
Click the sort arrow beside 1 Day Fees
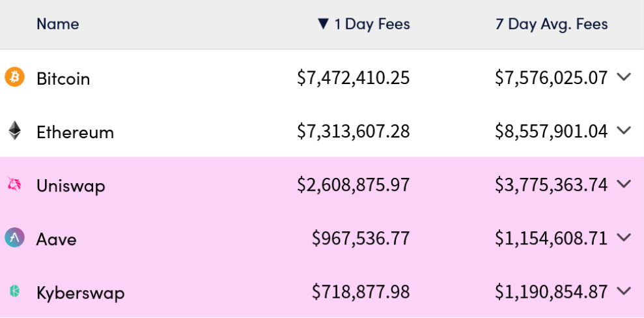[x=324, y=24]
